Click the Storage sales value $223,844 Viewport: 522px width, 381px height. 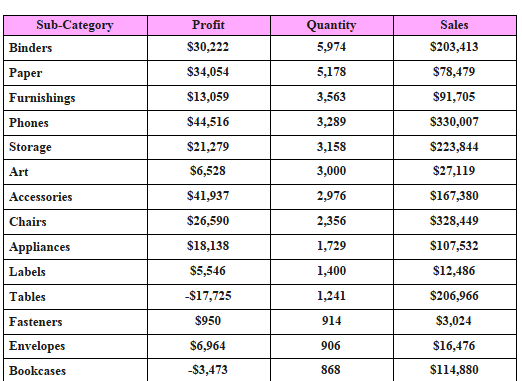tap(454, 147)
